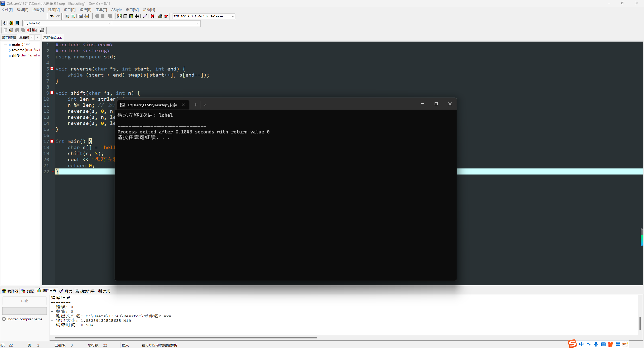Click the Find magnifier icon

pos(67,16)
